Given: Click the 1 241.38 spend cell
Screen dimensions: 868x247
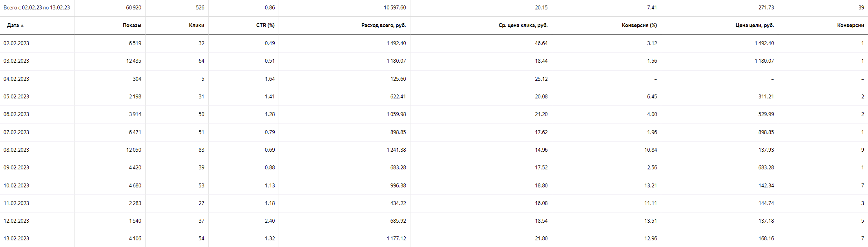Looking at the screenshot, I should [x=396, y=150].
